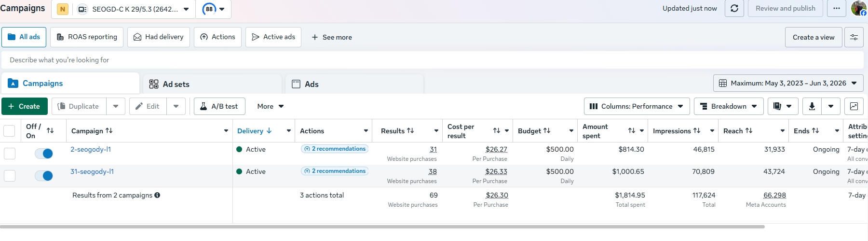Click the Edit button
The width and height of the screenshot is (868, 241).
(x=148, y=106)
